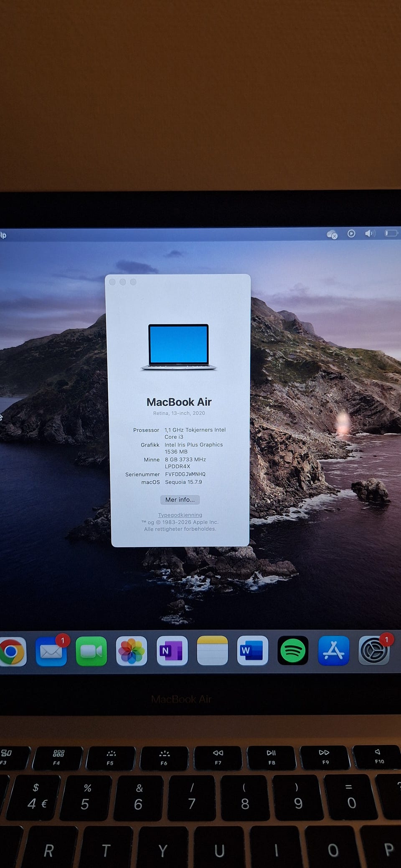Viewport: 401px width, 868px height.
Task: Click the "Retina, 13-inch, 2020" subtitle
Action: tap(179, 413)
